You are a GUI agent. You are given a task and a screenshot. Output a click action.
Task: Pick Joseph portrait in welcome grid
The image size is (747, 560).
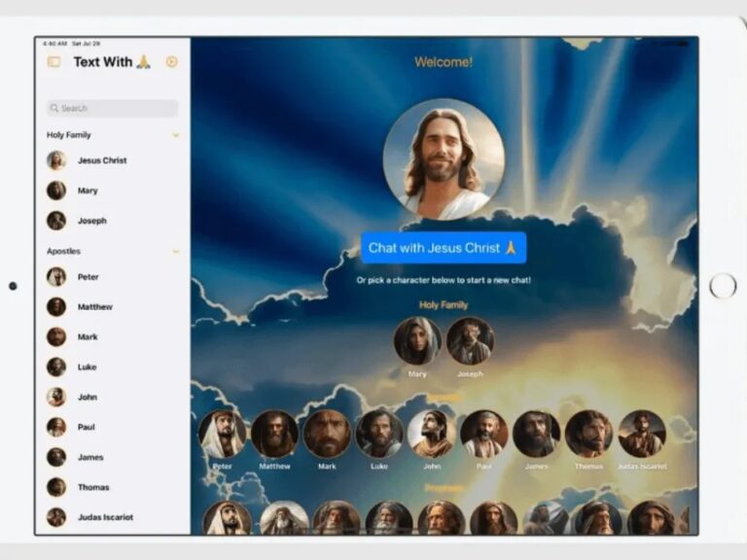click(470, 341)
